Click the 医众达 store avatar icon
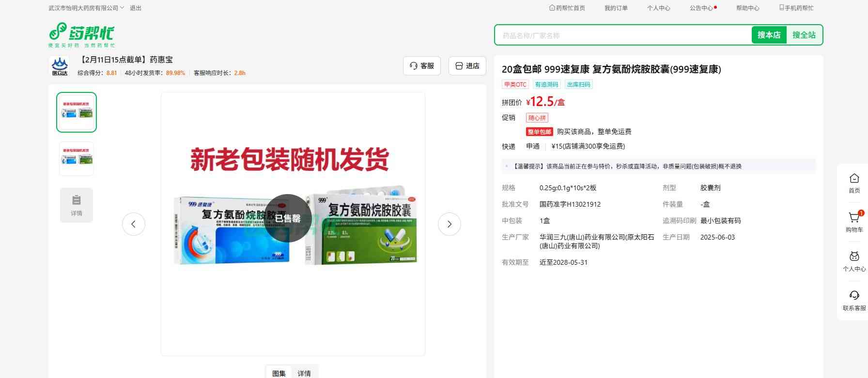This screenshot has width=868, height=378. point(60,66)
